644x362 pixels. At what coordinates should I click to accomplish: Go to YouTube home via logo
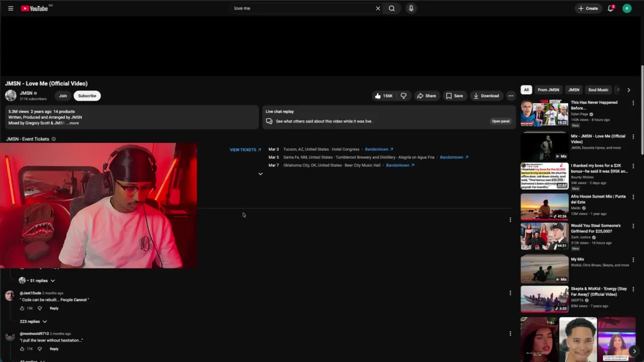pyautogui.click(x=34, y=8)
